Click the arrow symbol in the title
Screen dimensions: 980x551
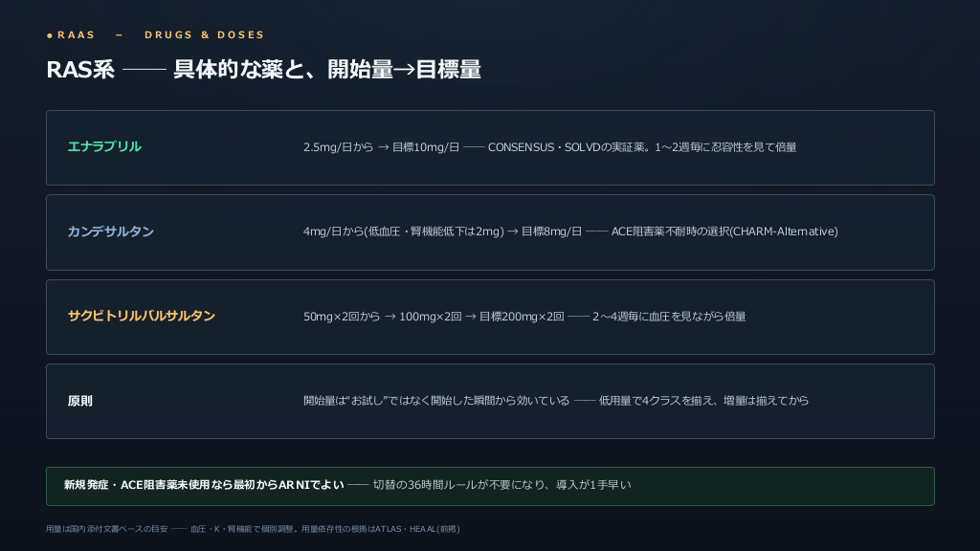click(x=405, y=69)
